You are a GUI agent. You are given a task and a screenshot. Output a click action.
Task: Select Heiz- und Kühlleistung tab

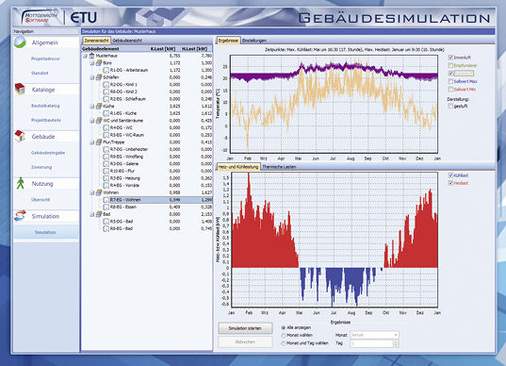pos(238,167)
